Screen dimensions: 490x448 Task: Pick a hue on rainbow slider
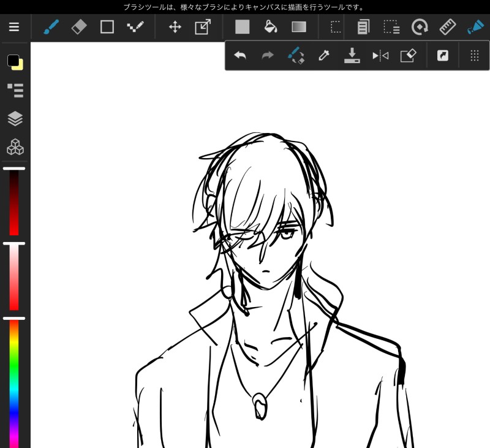click(14, 383)
